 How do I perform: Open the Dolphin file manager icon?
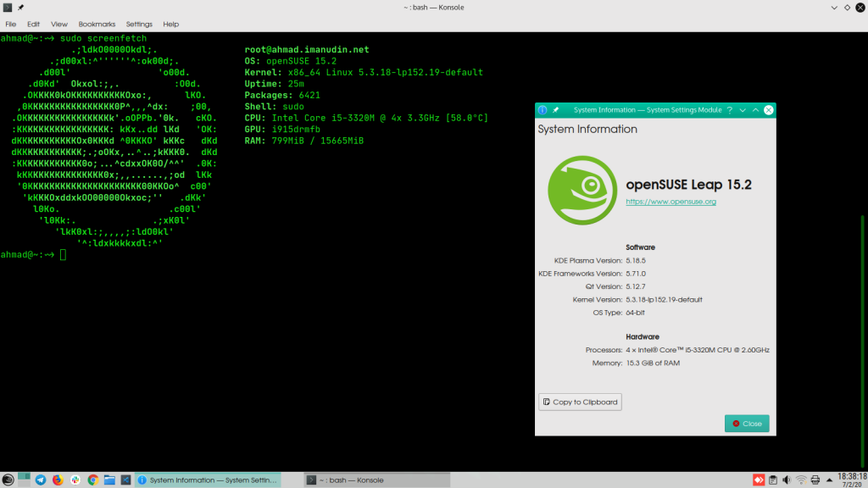pos(110,479)
